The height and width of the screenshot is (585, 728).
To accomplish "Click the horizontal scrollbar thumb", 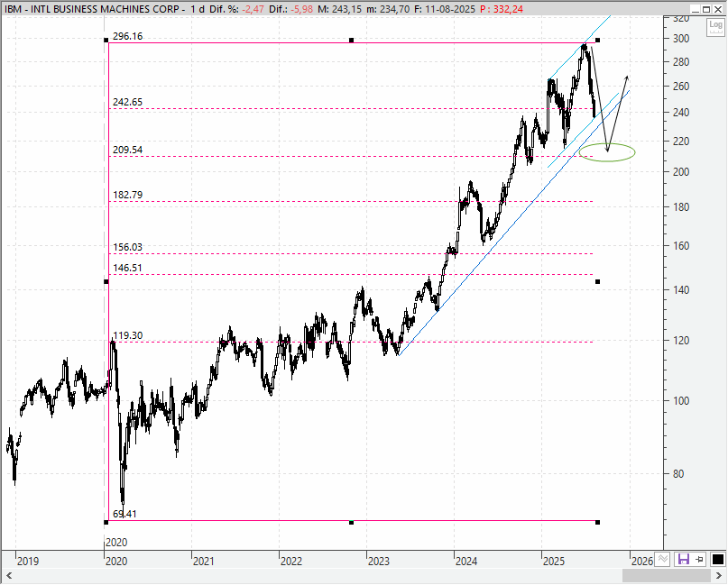I will point(667,576).
